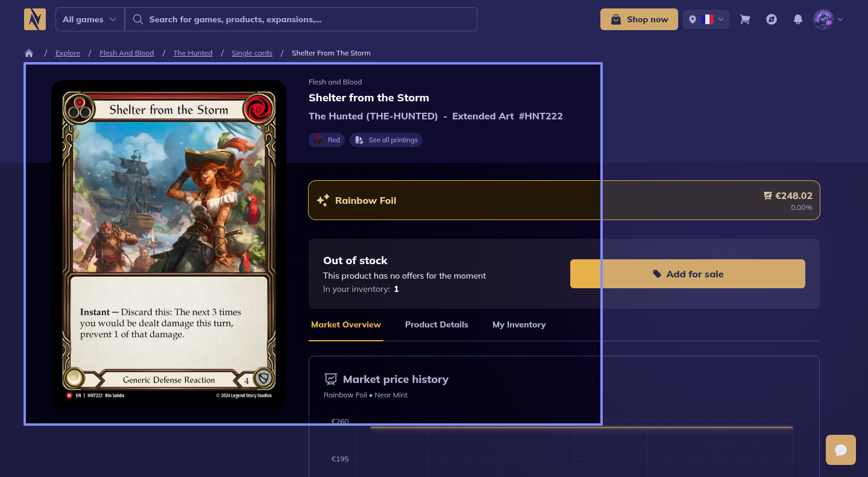This screenshot has width=868, height=477.
Task: Open the explore compass icon
Action: pyautogui.click(x=772, y=19)
